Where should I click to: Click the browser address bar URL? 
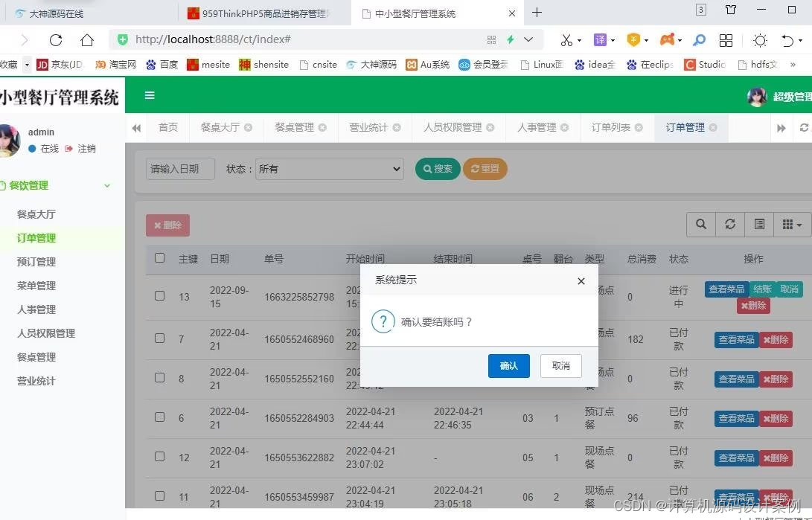[213, 39]
